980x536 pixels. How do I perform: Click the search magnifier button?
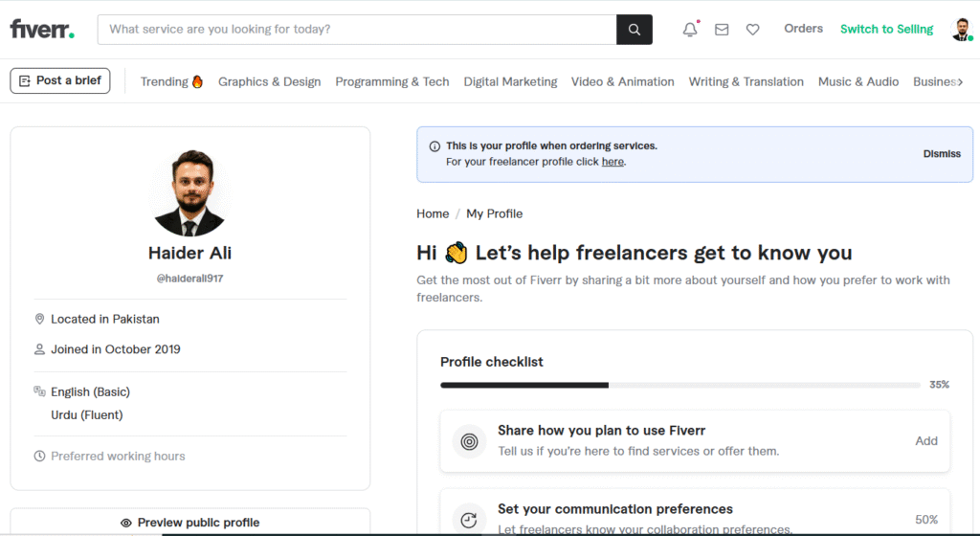(x=635, y=30)
